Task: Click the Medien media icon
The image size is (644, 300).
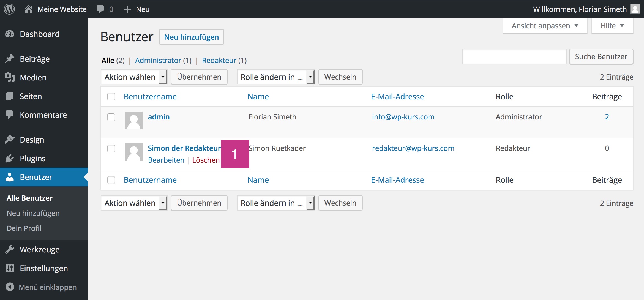Action: [x=10, y=77]
